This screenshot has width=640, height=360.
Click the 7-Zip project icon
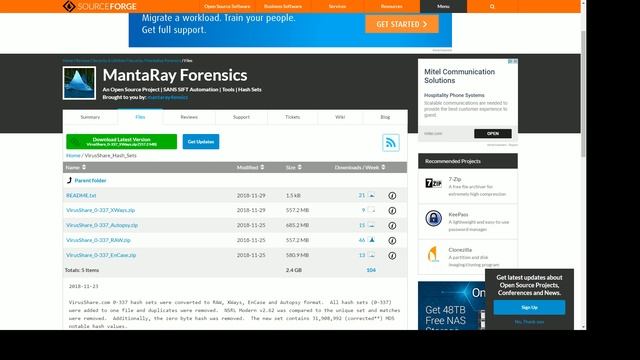click(x=433, y=183)
